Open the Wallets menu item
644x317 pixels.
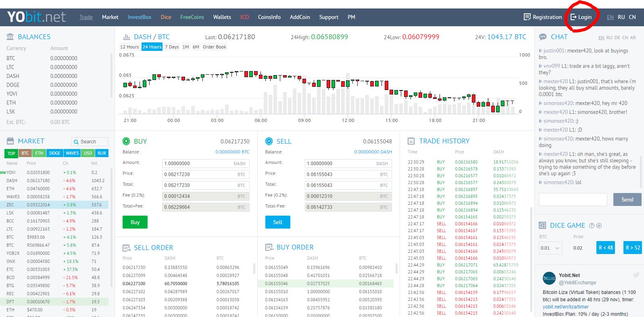222,17
